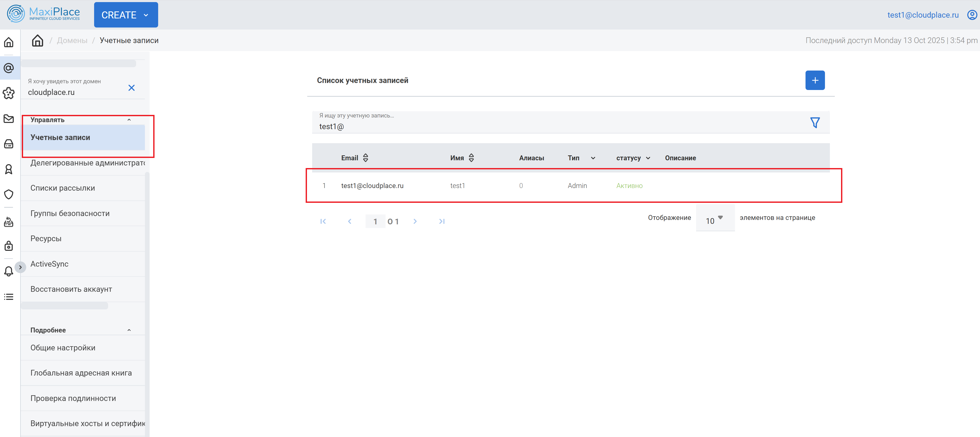Open the shield security sidebar icon
Image resolution: width=980 pixels, height=437 pixels.
pyautogui.click(x=9, y=194)
